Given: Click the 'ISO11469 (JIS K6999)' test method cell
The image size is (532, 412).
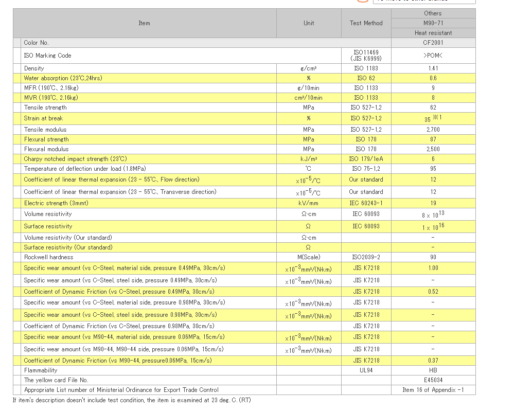Looking at the screenshot, I should (366, 55).
